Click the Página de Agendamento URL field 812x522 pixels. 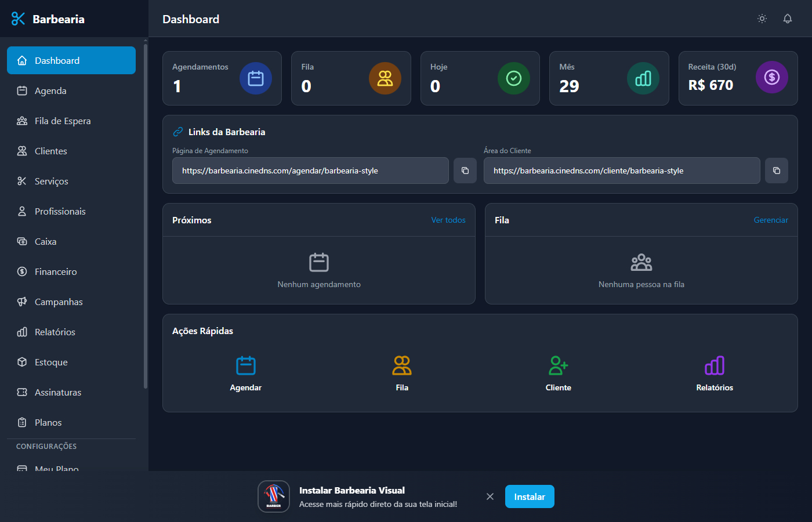(x=310, y=171)
